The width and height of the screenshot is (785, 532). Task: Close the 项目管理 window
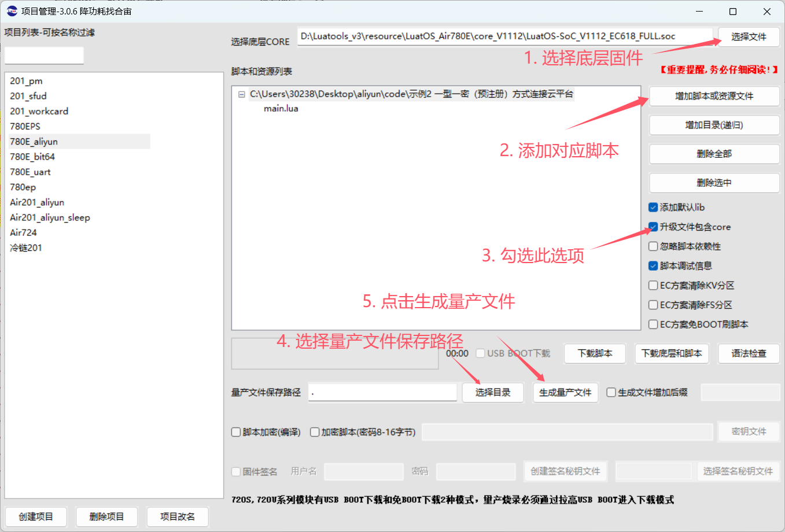coord(767,12)
